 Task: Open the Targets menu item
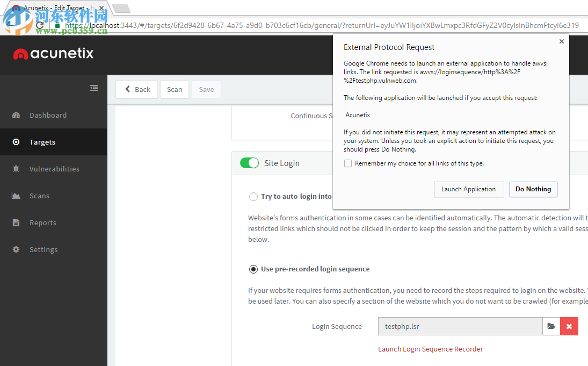54,142
